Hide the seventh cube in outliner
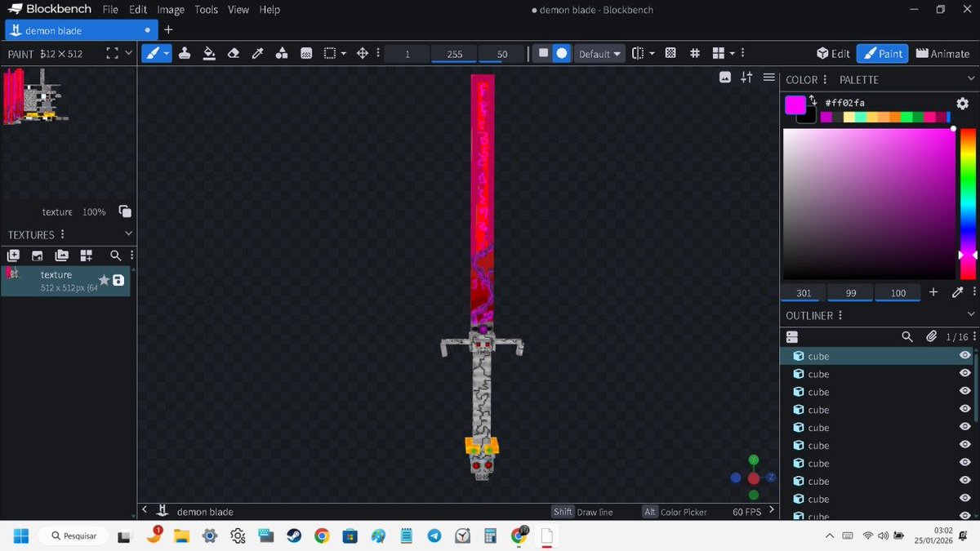 (x=964, y=464)
